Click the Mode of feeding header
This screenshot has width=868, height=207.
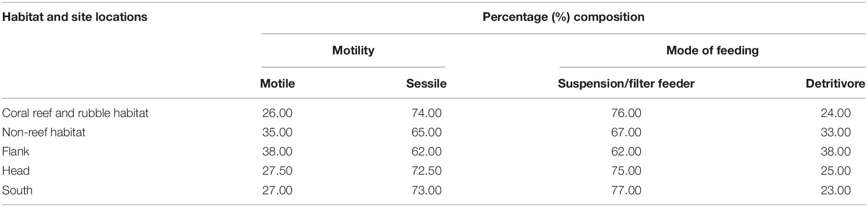(712, 50)
